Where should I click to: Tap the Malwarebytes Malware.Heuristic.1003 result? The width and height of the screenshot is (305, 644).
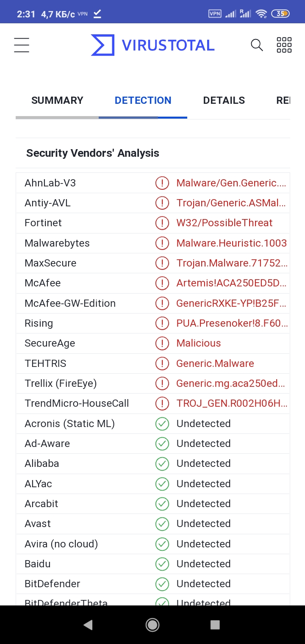[x=232, y=243]
